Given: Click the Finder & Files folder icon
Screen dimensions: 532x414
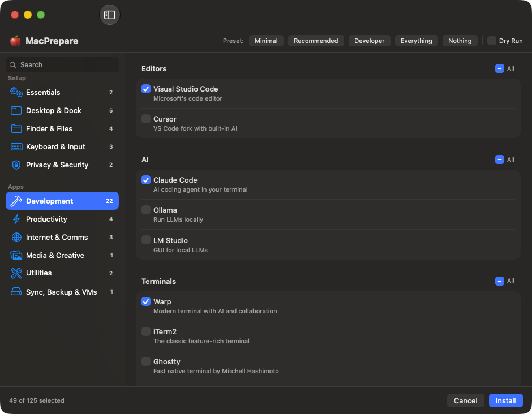Looking at the screenshot, I should tap(16, 128).
